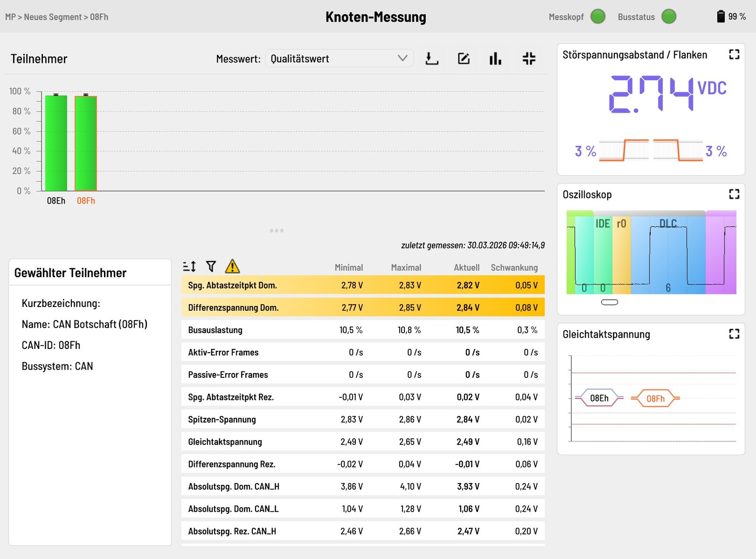
Task: Click the download measurement data icon
Action: pos(432,59)
